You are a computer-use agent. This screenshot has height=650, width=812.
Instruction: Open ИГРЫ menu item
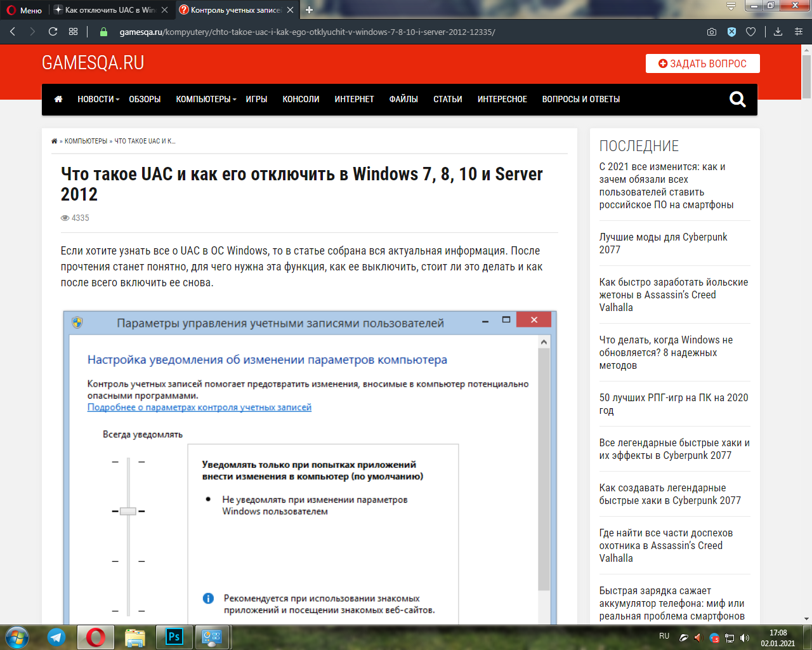point(256,99)
